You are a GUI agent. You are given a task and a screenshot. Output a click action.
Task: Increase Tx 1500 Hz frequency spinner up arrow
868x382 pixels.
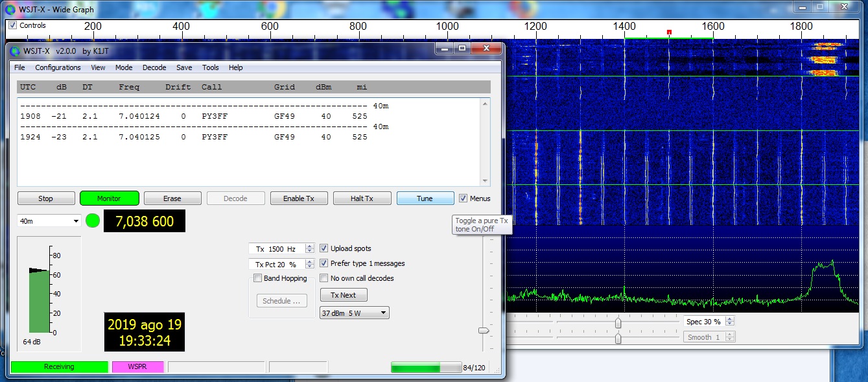point(310,246)
